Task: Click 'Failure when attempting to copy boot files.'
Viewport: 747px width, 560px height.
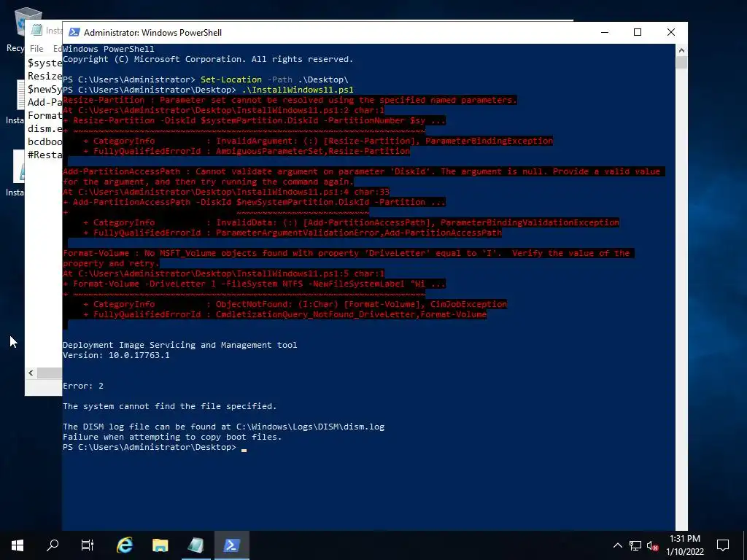Action: click(172, 437)
